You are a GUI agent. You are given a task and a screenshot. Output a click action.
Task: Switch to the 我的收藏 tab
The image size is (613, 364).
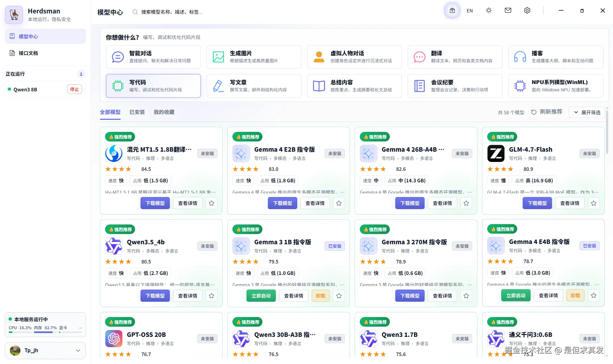pos(164,112)
